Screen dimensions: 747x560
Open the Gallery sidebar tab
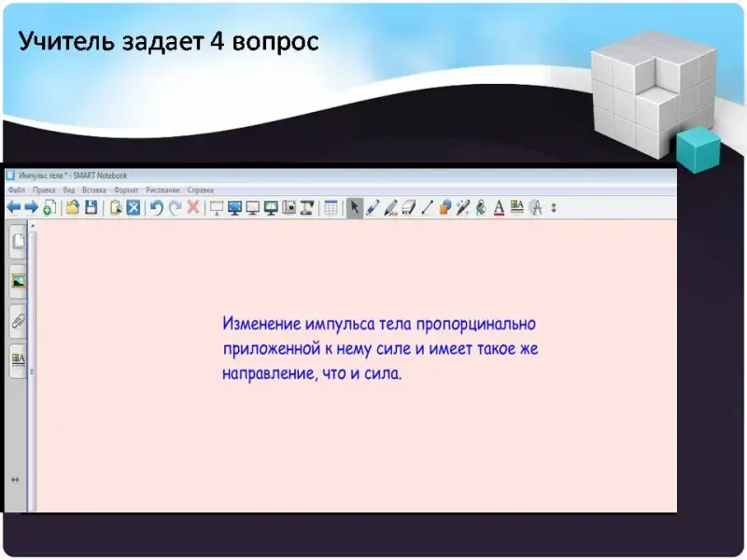pyautogui.click(x=18, y=281)
